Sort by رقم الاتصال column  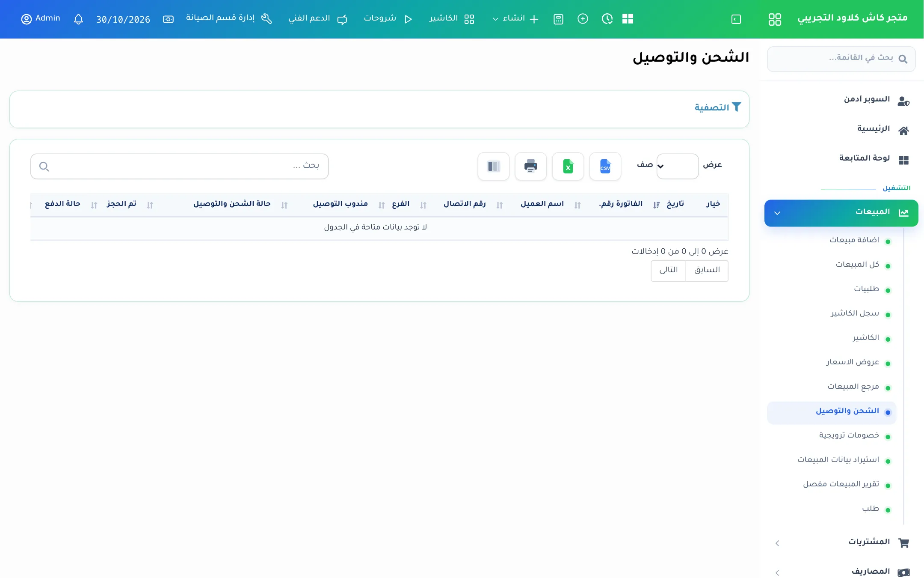465,204
